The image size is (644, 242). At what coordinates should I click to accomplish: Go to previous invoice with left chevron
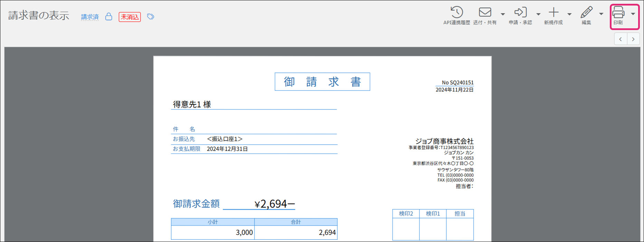click(x=621, y=39)
